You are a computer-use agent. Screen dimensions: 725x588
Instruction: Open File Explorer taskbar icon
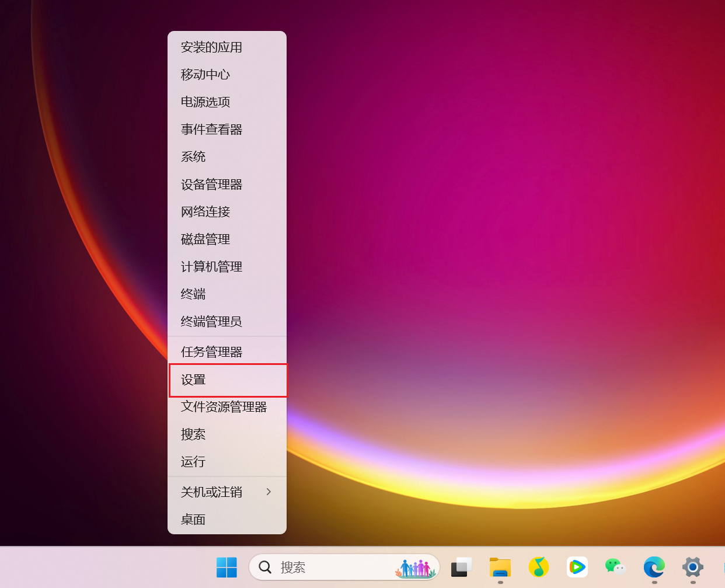pos(500,567)
